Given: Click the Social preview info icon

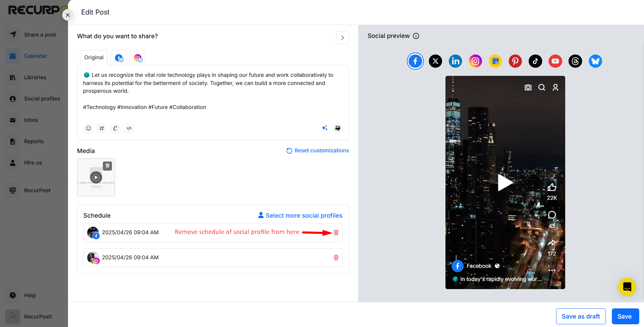Looking at the screenshot, I should [x=416, y=36].
